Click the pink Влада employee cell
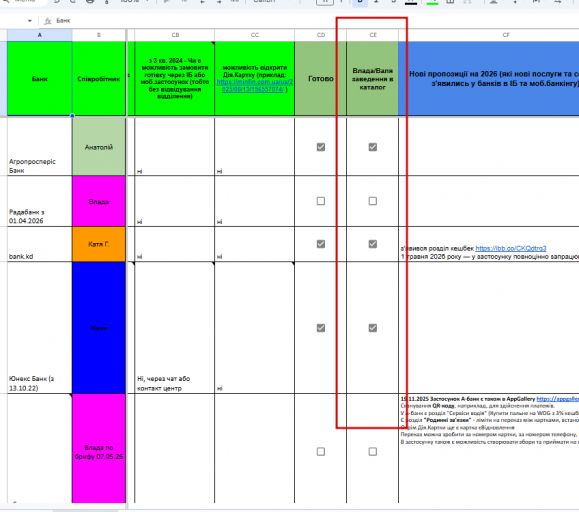 tap(99, 202)
